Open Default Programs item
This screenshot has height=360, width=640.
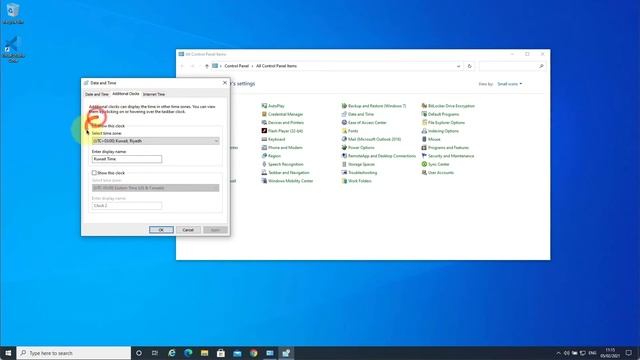tap(440, 114)
